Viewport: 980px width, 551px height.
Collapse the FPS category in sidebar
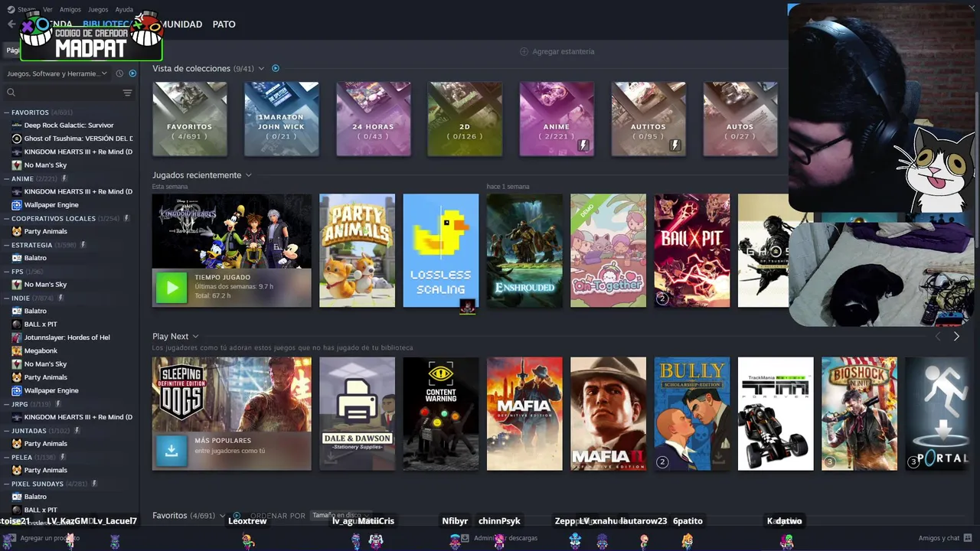point(6,271)
